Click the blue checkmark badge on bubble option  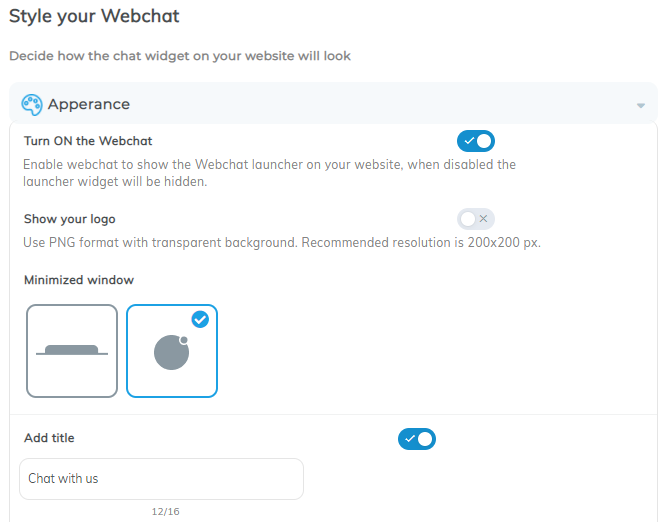click(200, 320)
